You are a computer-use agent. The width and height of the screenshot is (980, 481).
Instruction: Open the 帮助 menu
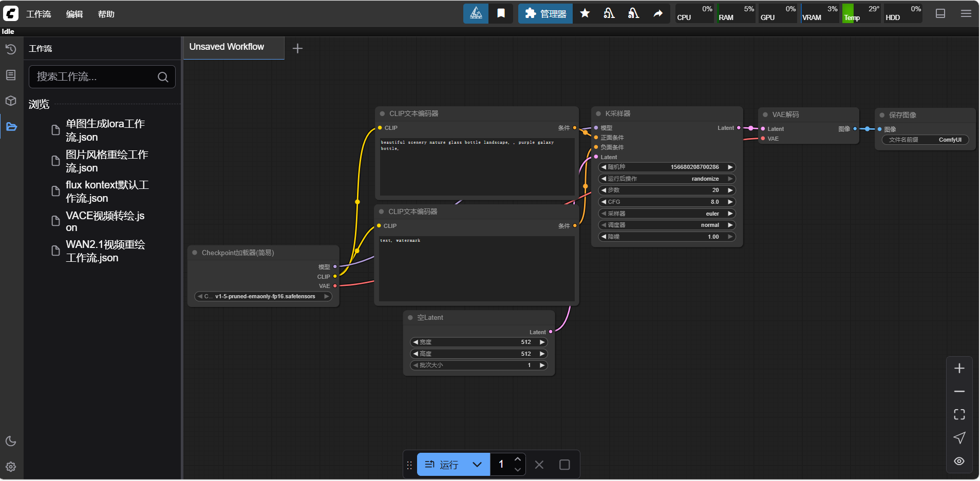(106, 14)
